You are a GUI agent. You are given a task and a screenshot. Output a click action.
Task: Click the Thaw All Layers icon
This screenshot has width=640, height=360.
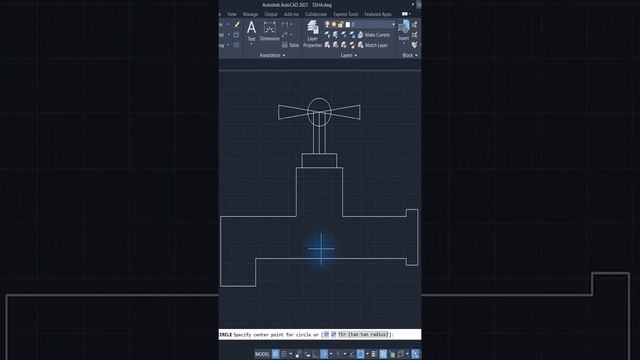(x=344, y=45)
